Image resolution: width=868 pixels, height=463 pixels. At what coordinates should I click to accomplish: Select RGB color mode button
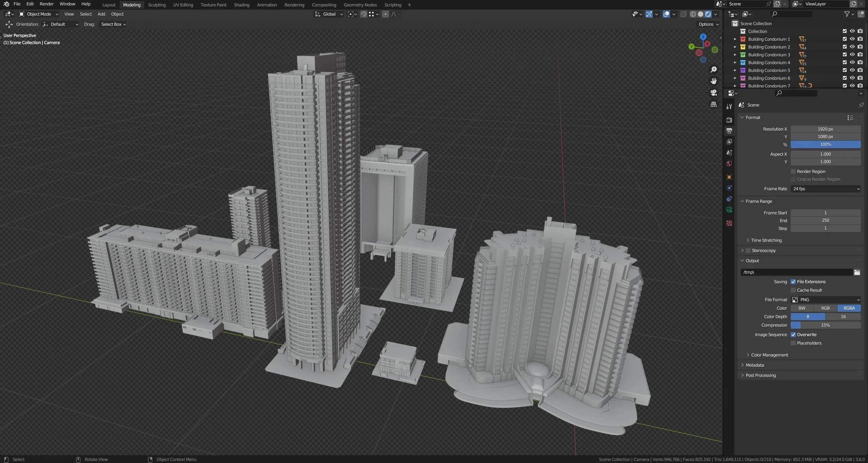[x=825, y=308]
